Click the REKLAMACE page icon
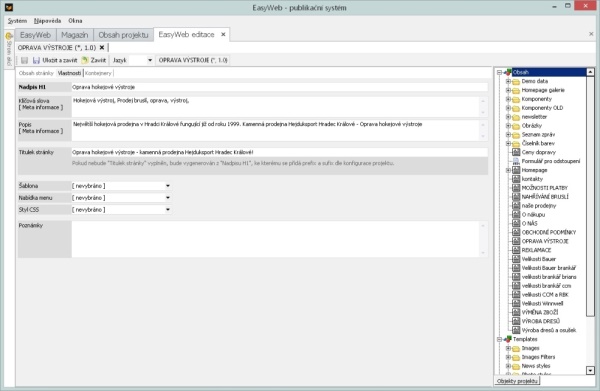Image resolution: width=600 pixels, height=391 pixels. click(516, 250)
